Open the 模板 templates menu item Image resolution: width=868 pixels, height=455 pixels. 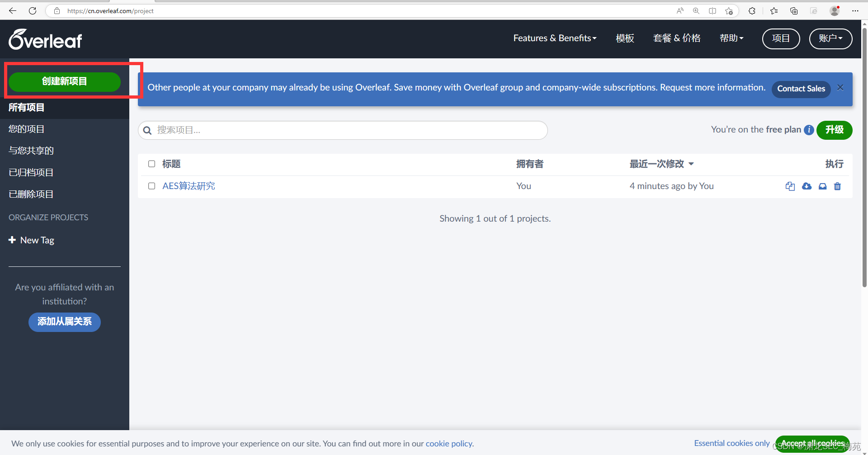coord(625,38)
